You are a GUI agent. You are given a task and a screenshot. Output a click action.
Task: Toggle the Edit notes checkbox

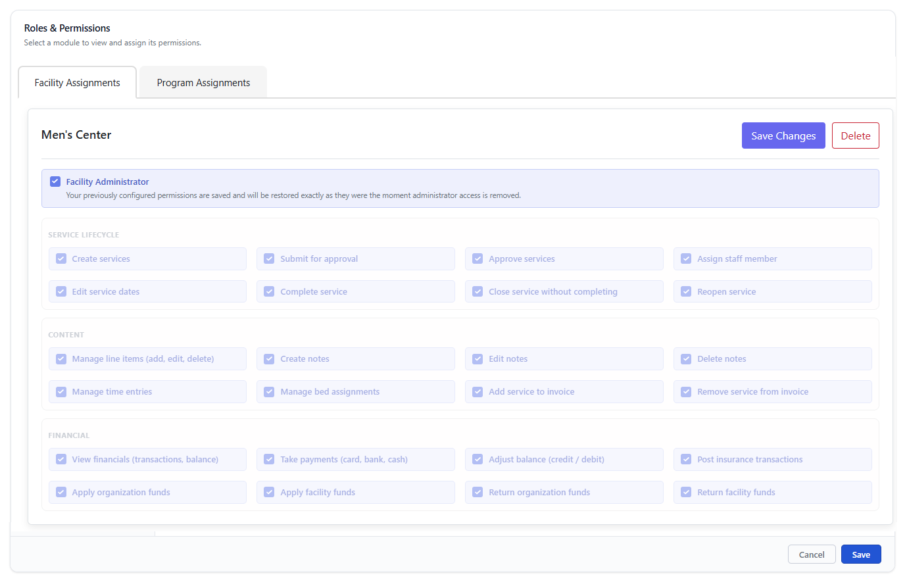click(478, 358)
